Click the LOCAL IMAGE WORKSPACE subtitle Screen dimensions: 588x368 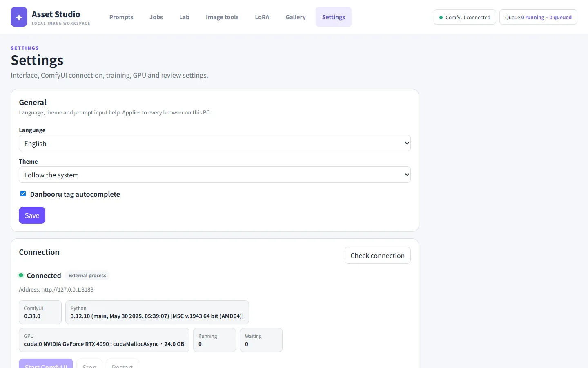[61, 23]
